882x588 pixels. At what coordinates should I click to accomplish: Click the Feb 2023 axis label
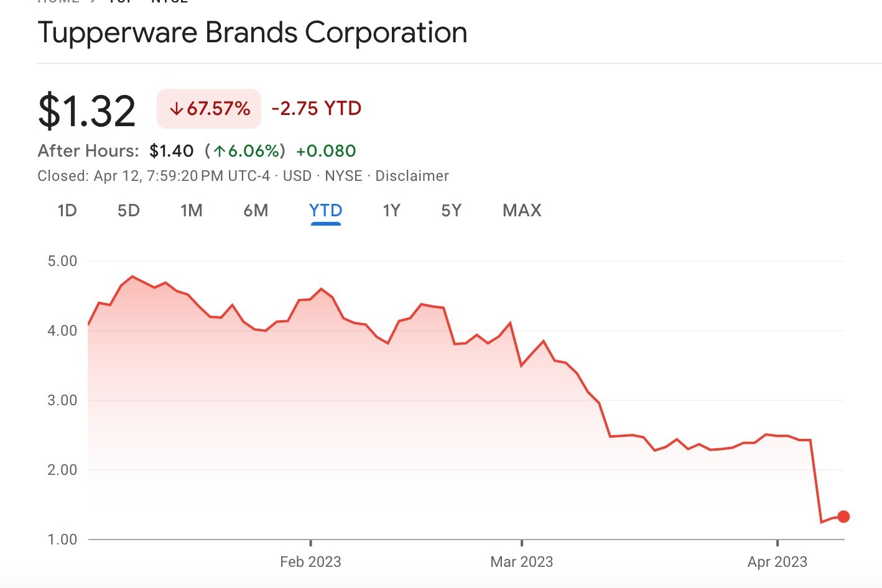(310, 562)
